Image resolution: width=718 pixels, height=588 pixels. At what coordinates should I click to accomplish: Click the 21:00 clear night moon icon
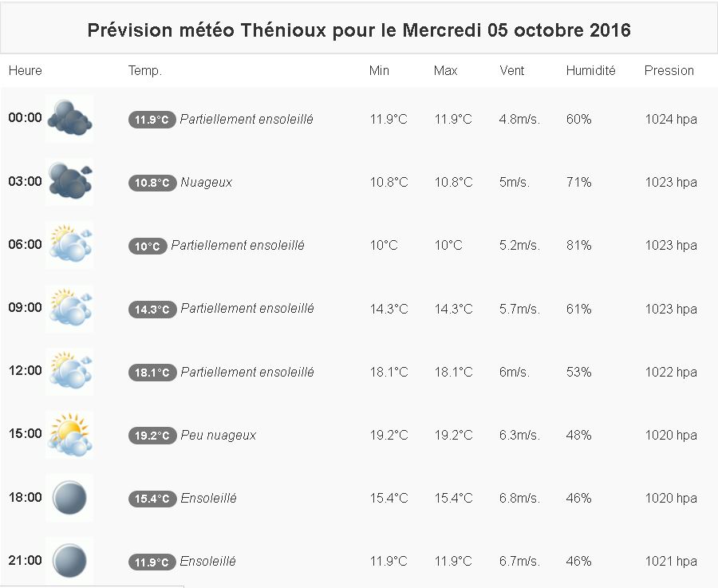click(69, 561)
